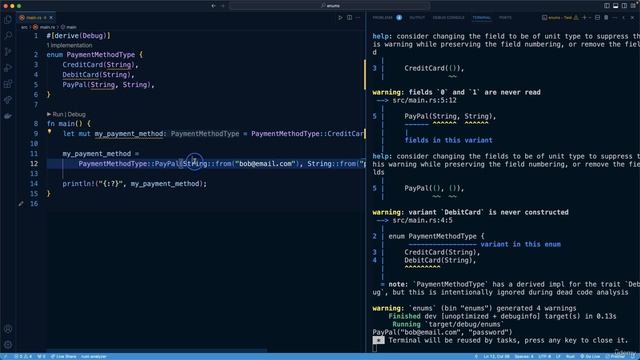Click rust-analyzer status bar item
640x360 pixels.
(93, 356)
